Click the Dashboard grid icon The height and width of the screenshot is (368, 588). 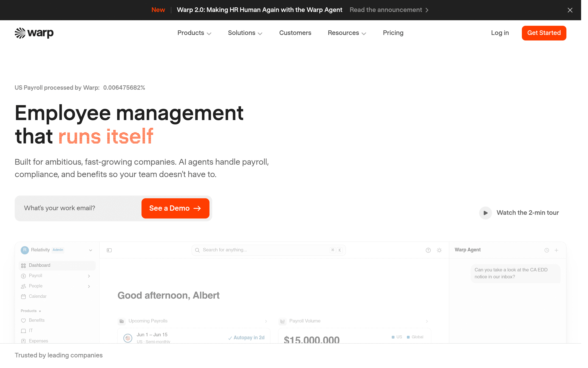23,265
